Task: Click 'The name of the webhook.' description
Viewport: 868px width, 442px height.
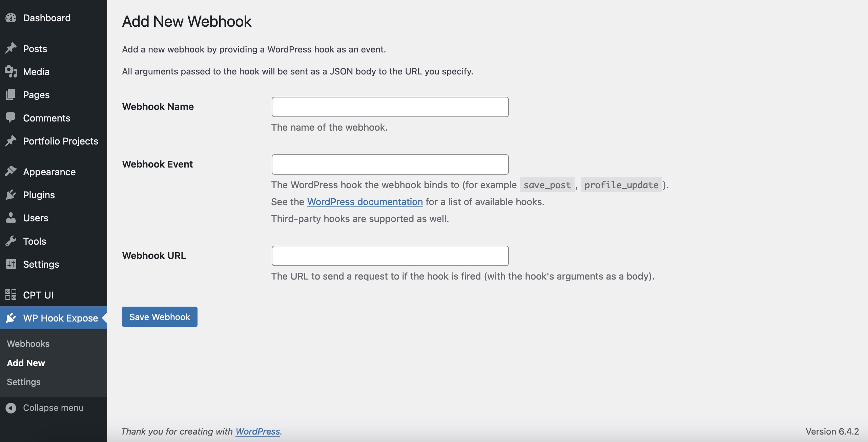Action: tap(329, 127)
